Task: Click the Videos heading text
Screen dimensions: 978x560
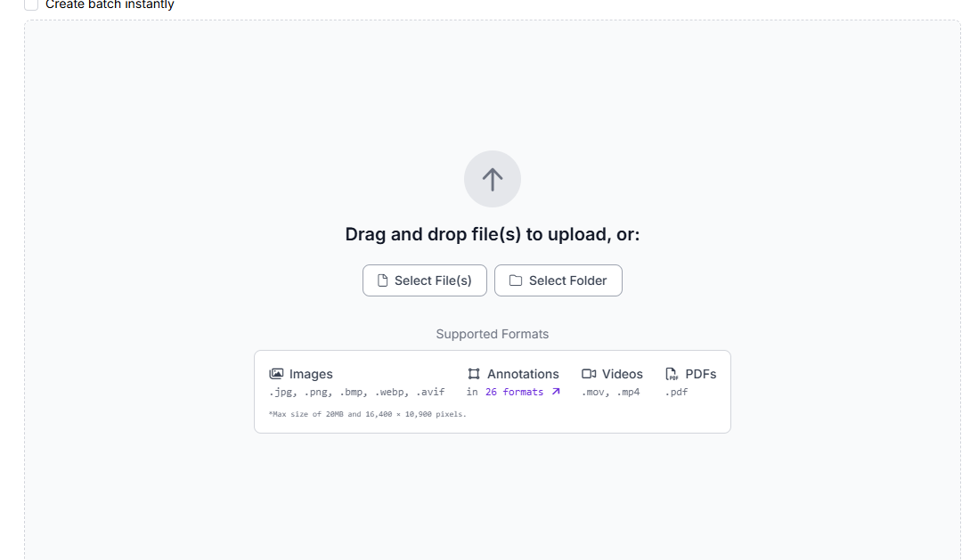Action: pyautogui.click(x=622, y=374)
